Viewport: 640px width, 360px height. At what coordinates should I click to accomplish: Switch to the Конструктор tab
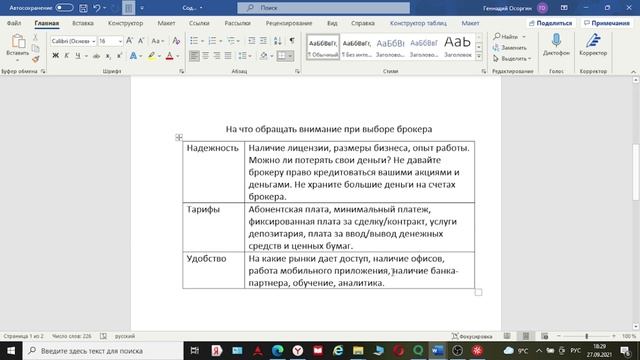pyautogui.click(x=125, y=23)
